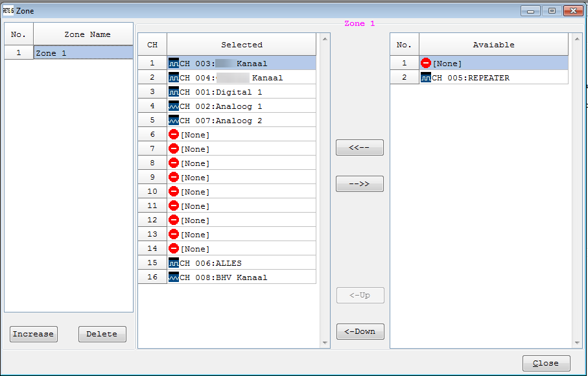The height and width of the screenshot is (376, 588).
Task: Click red None icon in Available list
Action: coord(426,64)
